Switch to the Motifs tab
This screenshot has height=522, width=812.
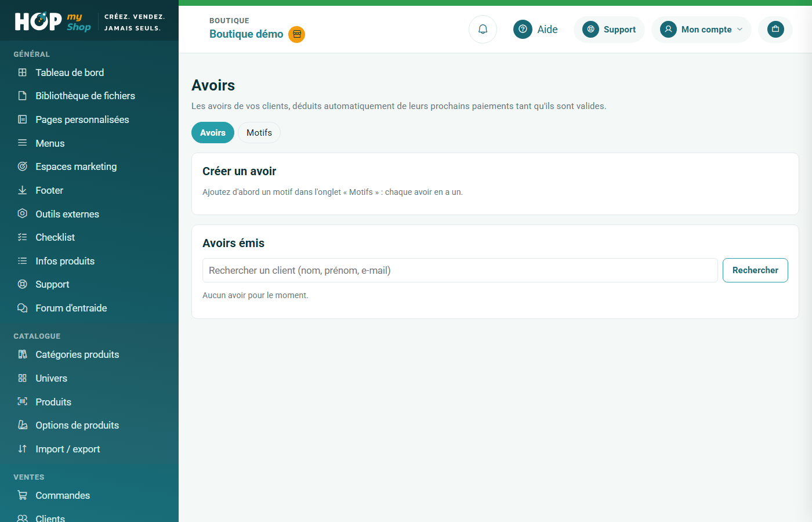[259, 133]
